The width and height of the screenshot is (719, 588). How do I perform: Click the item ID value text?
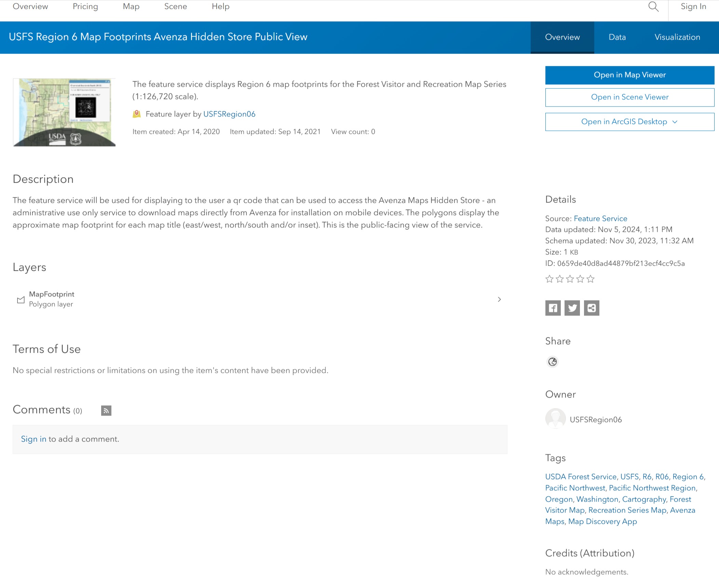click(621, 264)
